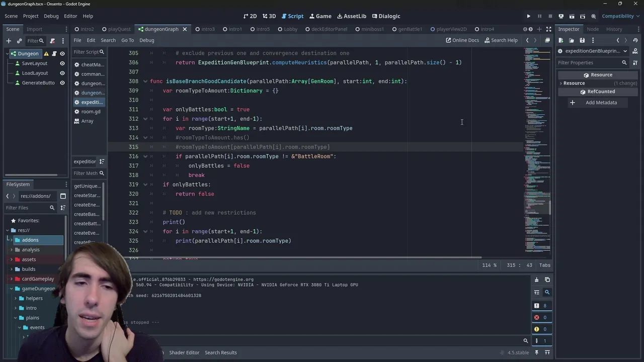Screen dimensions: 644x362
Task: Click the Tabs indentation indicator
Action: (x=545, y=265)
